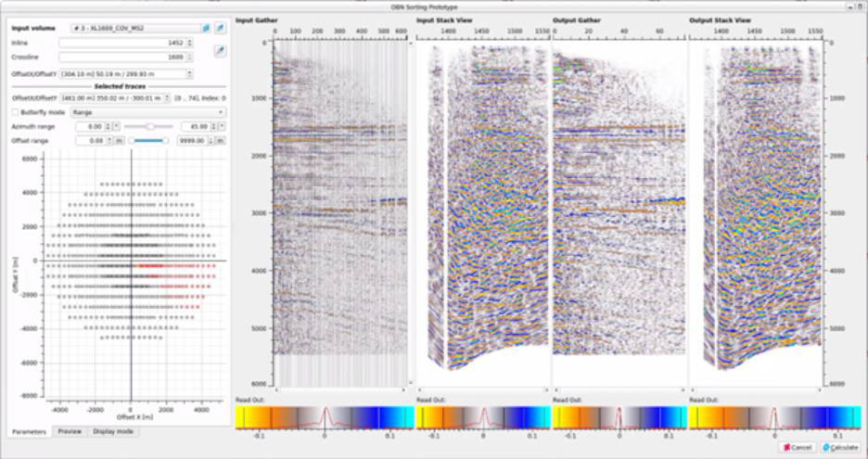Enable the Butterfly mode checkbox
Viewport: 868px width, 459px height.
click(x=15, y=111)
